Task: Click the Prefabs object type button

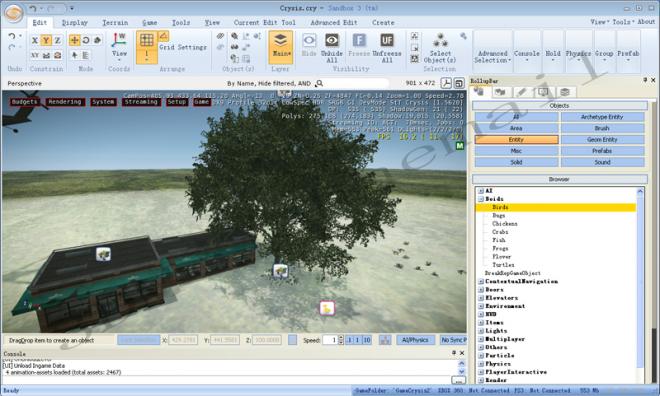Action: [602, 151]
